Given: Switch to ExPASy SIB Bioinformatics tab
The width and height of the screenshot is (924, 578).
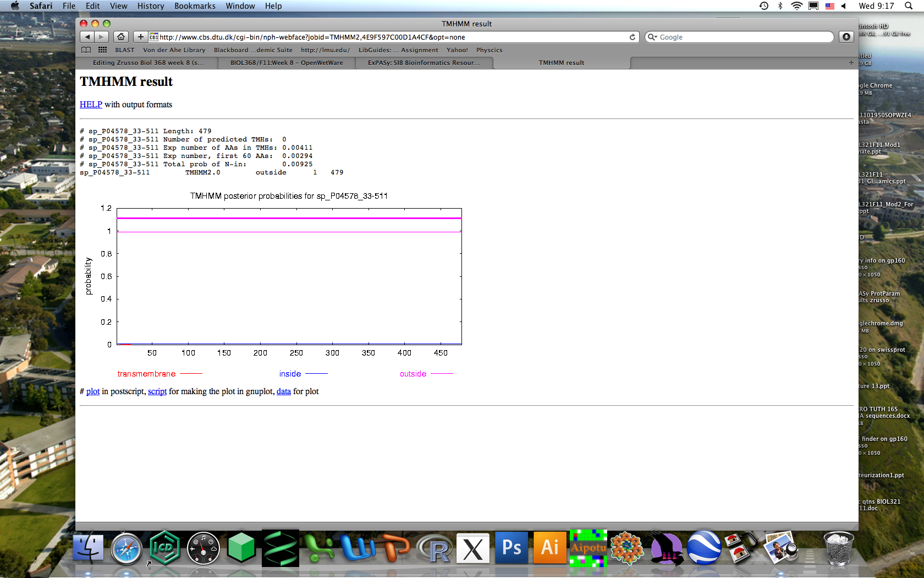Looking at the screenshot, I should (424, 63).
